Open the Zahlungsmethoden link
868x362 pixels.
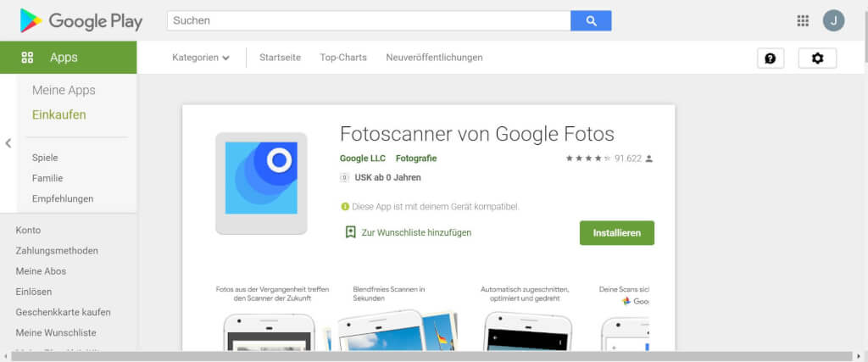coord(57,251)
